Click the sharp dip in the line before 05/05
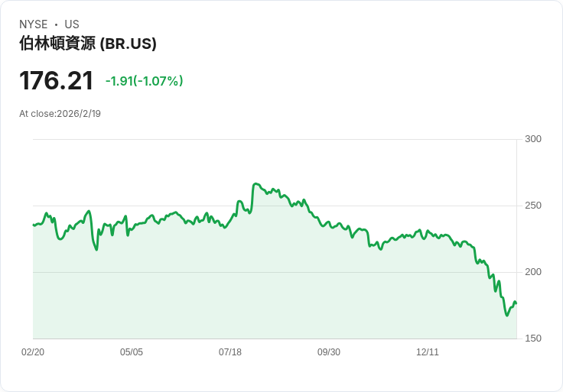 96,250
